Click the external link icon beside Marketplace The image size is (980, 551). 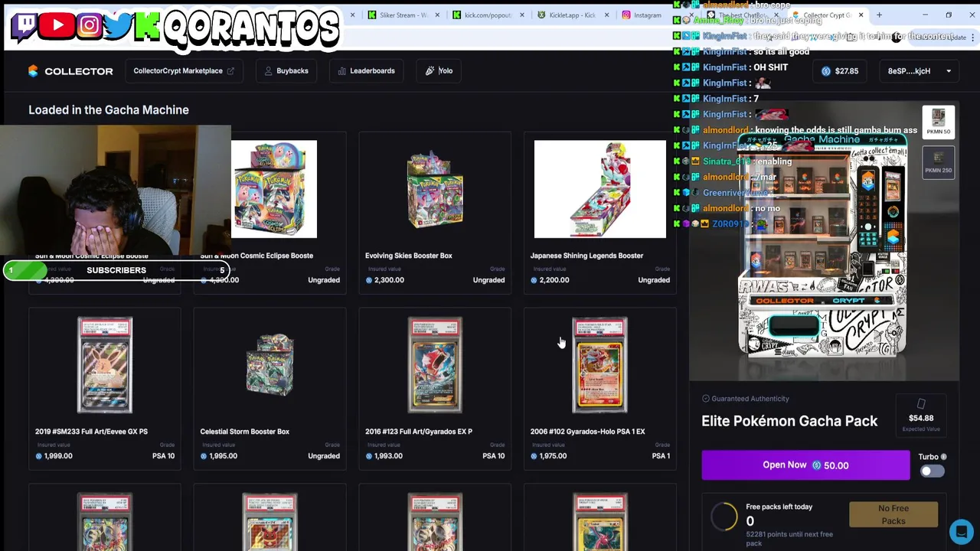[230, 71]
